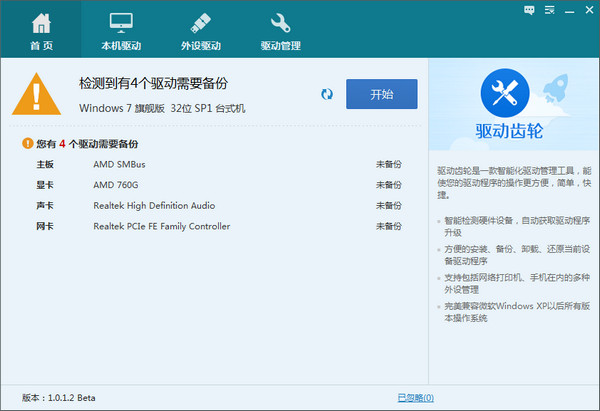The image size is (600, 411).
Task: Open the 驱动管理 tab
Action: (x=280, y=22)
